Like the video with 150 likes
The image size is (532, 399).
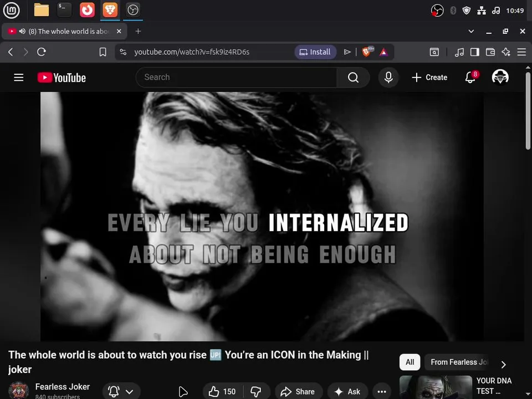[222, 392]
